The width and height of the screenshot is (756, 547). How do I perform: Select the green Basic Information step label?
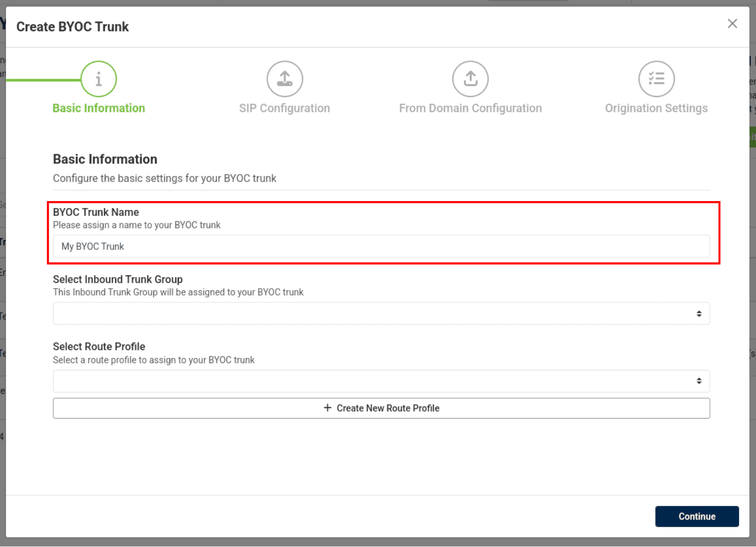tap(99, 108)
